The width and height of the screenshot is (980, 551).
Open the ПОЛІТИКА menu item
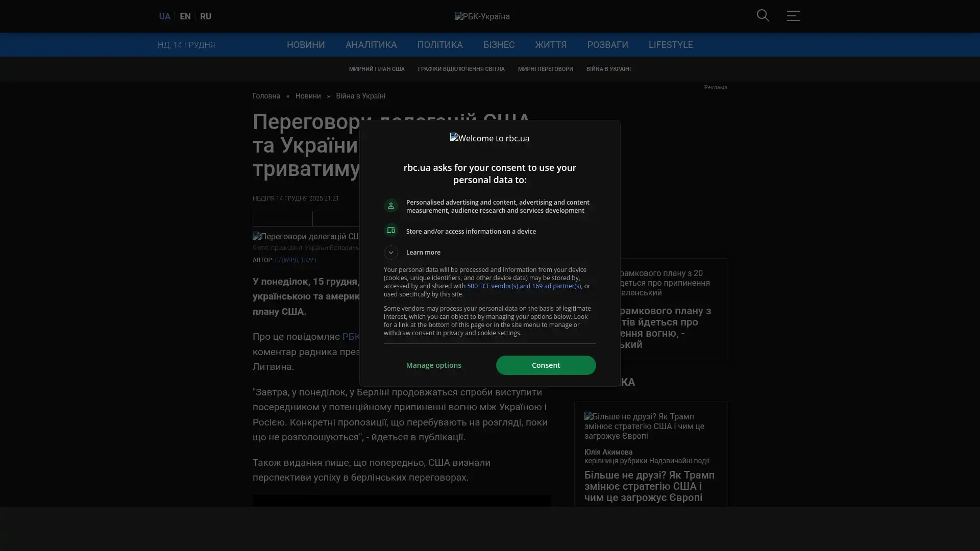point(439,45)
